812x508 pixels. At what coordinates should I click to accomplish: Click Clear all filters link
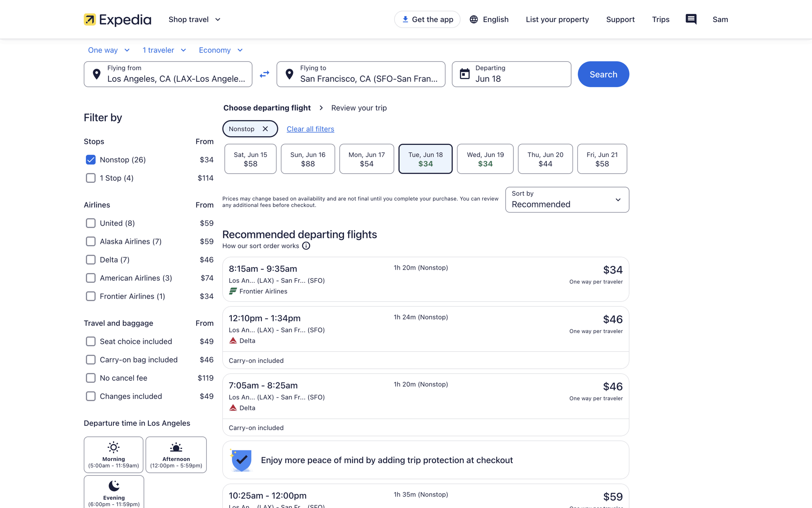click(310, 129)
